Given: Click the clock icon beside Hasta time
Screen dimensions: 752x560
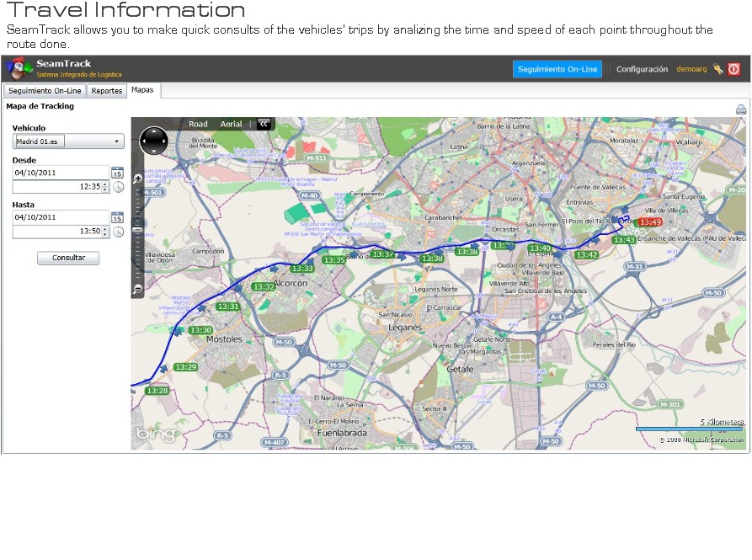Looking at the screenshot, I should (118, 232).
